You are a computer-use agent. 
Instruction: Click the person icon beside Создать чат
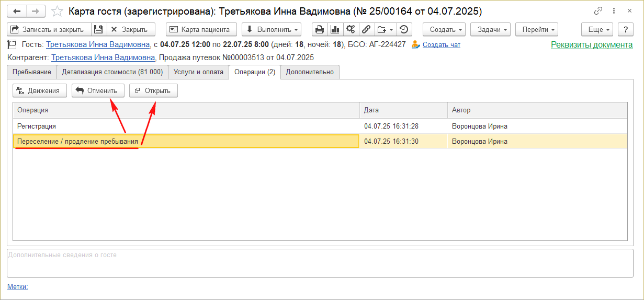coord(416,45)
